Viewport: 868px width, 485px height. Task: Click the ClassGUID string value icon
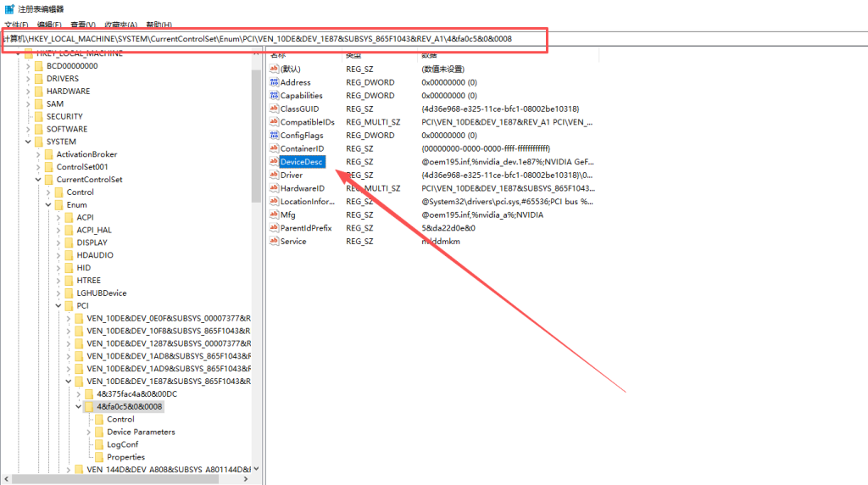pos(274,109)
